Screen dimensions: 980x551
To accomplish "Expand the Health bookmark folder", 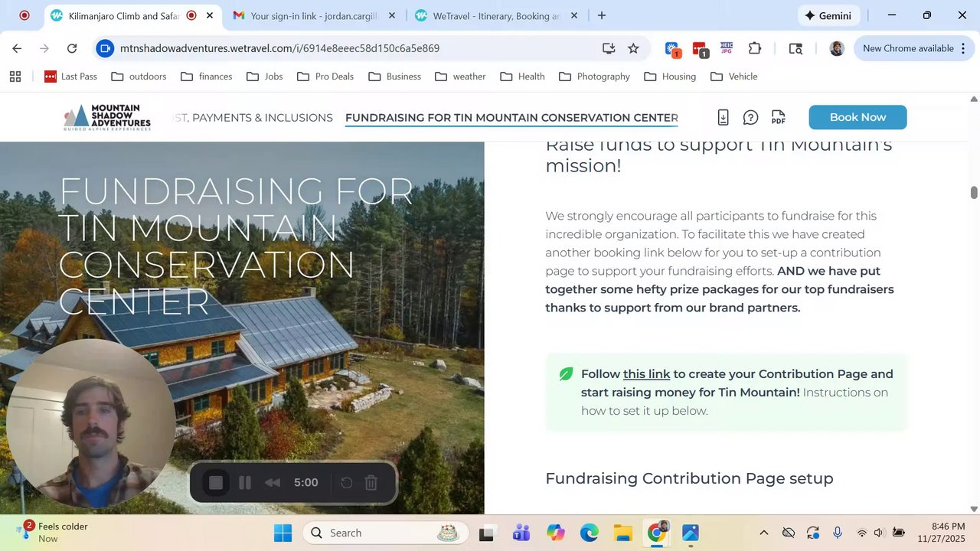I will coord(521,77).
